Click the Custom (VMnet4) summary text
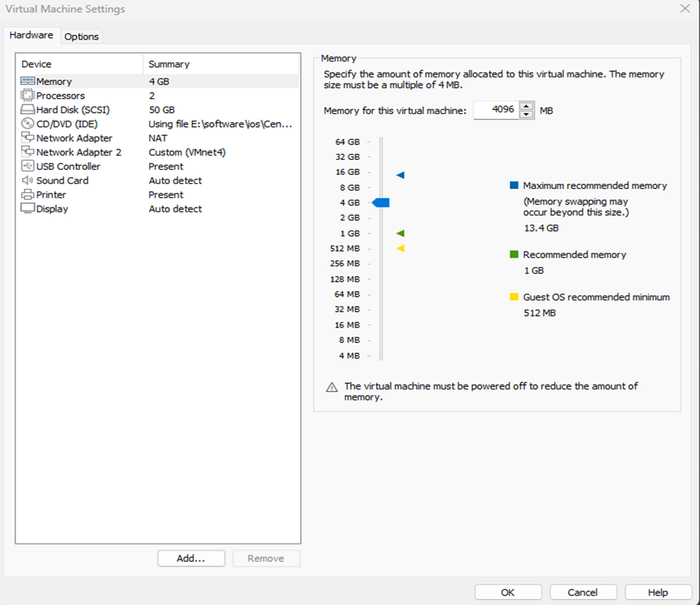 [187, 153]
